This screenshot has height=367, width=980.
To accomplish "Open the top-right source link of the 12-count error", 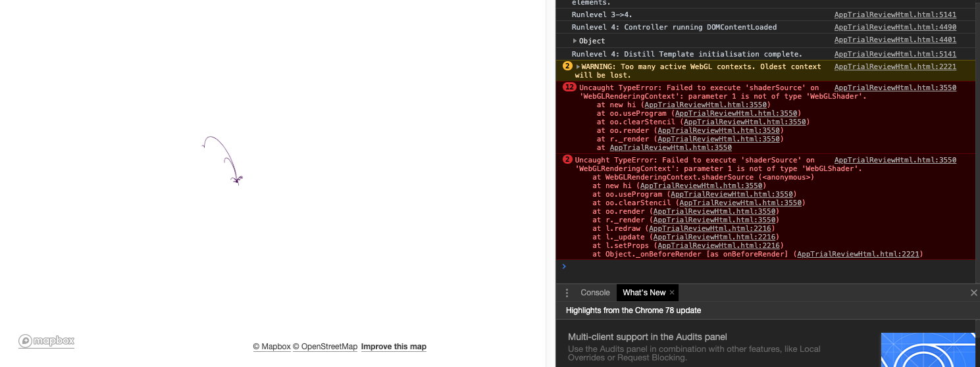I will click(895, 87).
